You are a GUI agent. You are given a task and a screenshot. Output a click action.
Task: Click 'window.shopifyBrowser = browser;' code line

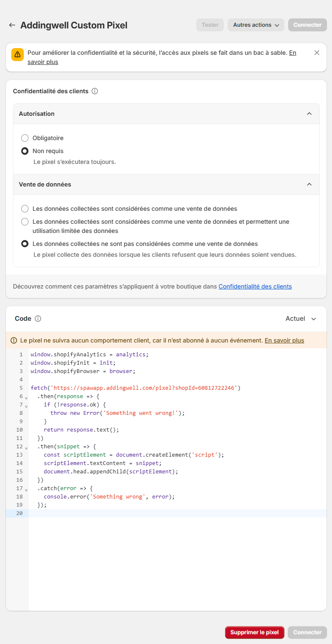click(x=83, y=371)
